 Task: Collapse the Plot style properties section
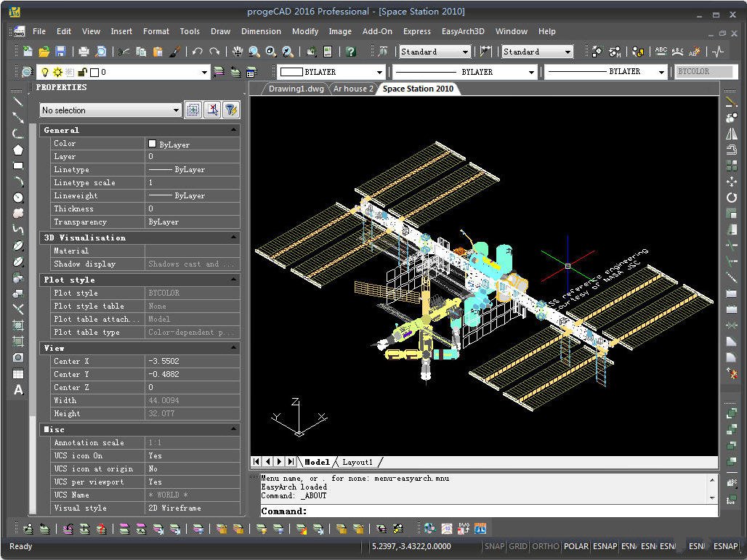coord(234,280)
